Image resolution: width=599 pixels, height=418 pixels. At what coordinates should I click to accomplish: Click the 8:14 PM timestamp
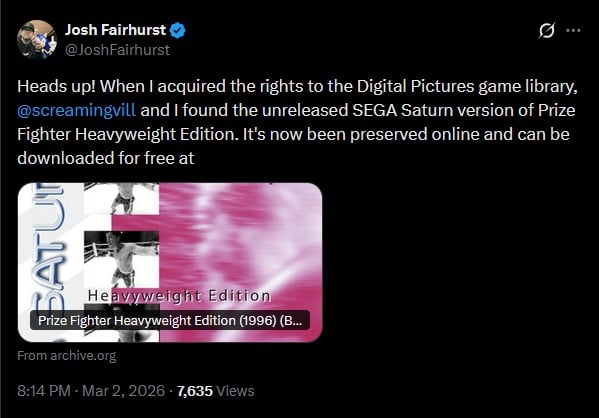(x=44, y=391)
